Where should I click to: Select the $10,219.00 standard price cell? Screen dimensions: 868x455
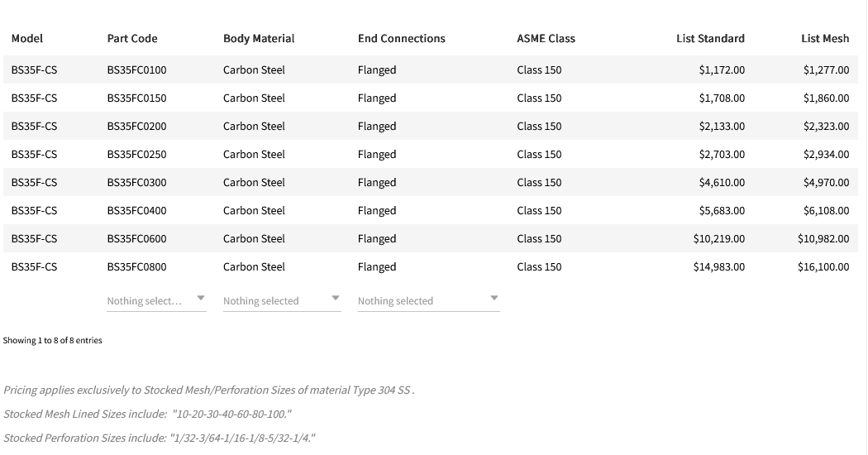point(719,239)
